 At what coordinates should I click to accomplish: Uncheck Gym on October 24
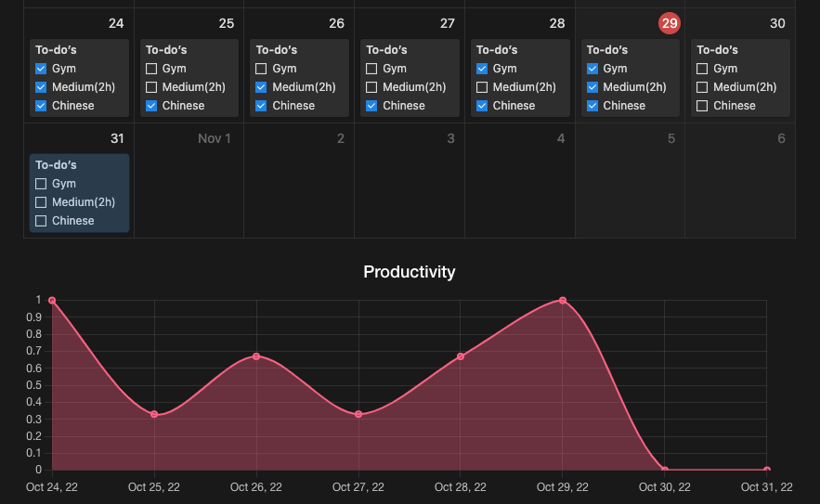pyautogui.click(x=41, y=69)
